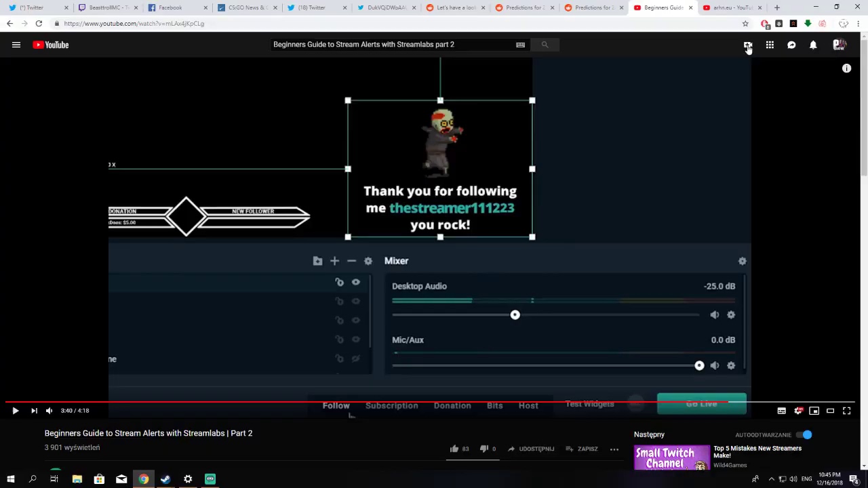Image resolution: width=868 pixels, height=488 pixels.
Task: Focus the YouTube search input field
Action: [392, 45]
